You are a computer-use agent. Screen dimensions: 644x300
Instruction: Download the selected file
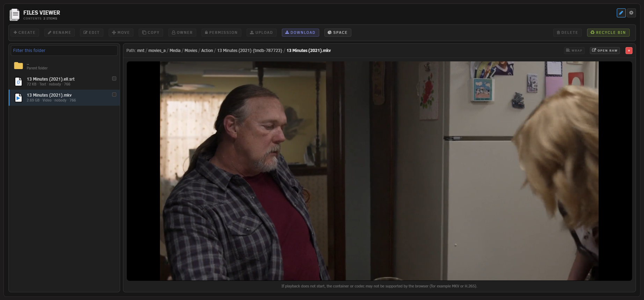pos(300,32)
